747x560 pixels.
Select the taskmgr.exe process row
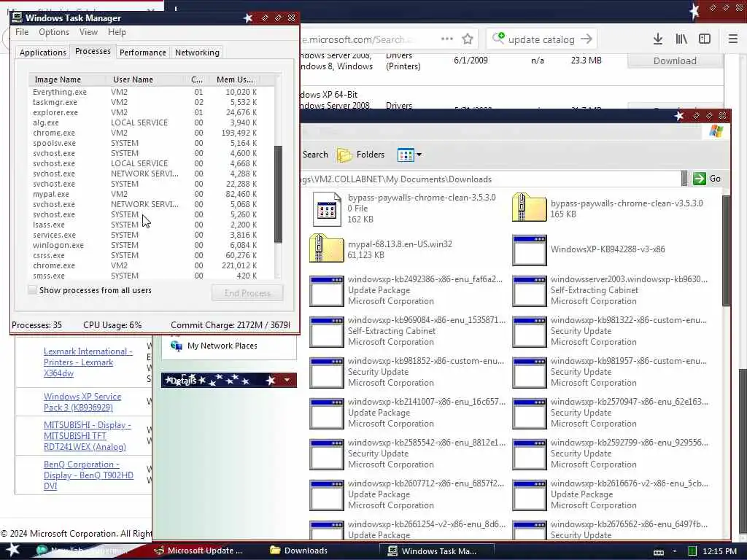click(145, 102)
